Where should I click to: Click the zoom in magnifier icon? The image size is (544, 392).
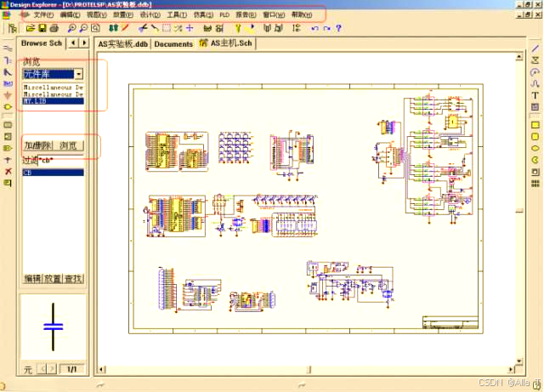click(x=71, y=28)
